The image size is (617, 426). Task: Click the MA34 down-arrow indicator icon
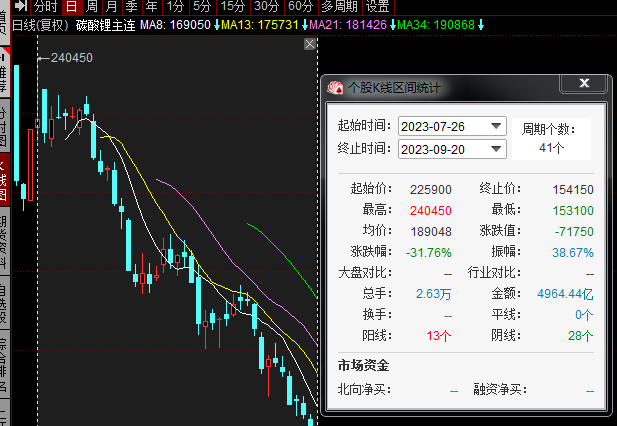481,24
